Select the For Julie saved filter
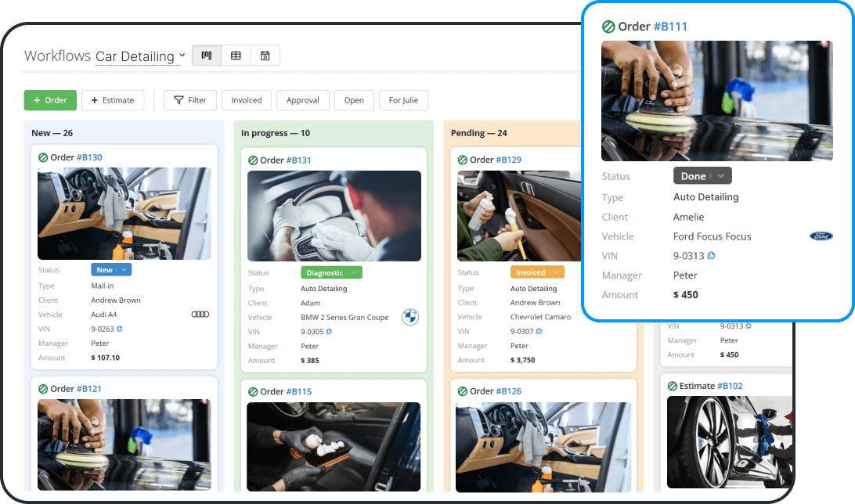This screenshot has width=855, height=504. point(403,100)
